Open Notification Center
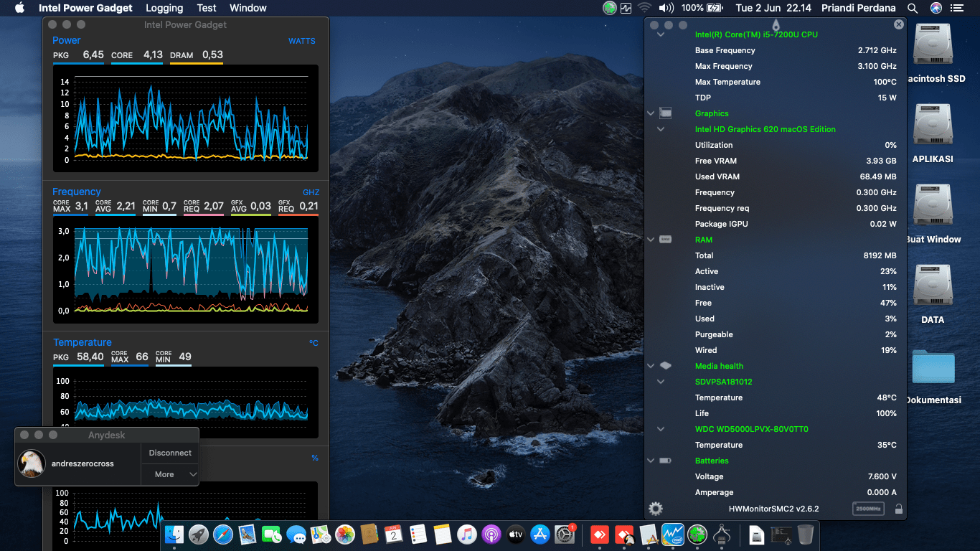The image size is (980, 551). click(x=957, y=8)
